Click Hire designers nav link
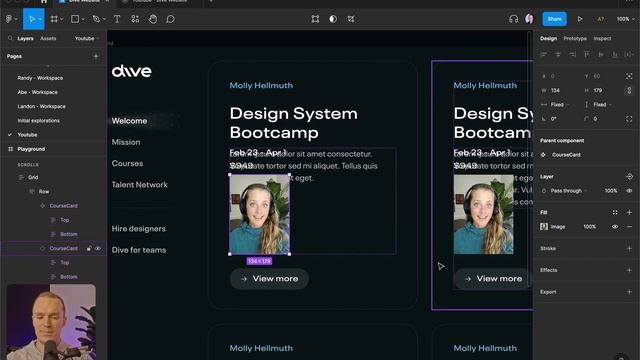The width and height of the screenshot is (640, 360). pos(138,229)
